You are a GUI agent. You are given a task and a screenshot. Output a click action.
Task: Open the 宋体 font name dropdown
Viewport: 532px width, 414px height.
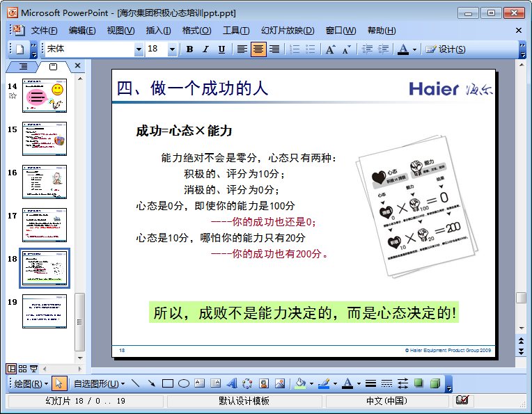tap(139, 49)
